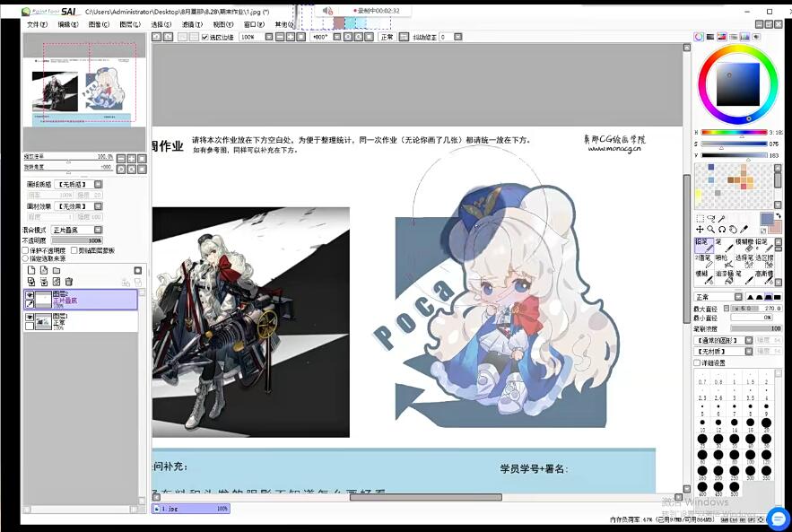Enable 保护不透明度 checkbox
The height and width of the screenshot is (532, 792).
[26, 250]
